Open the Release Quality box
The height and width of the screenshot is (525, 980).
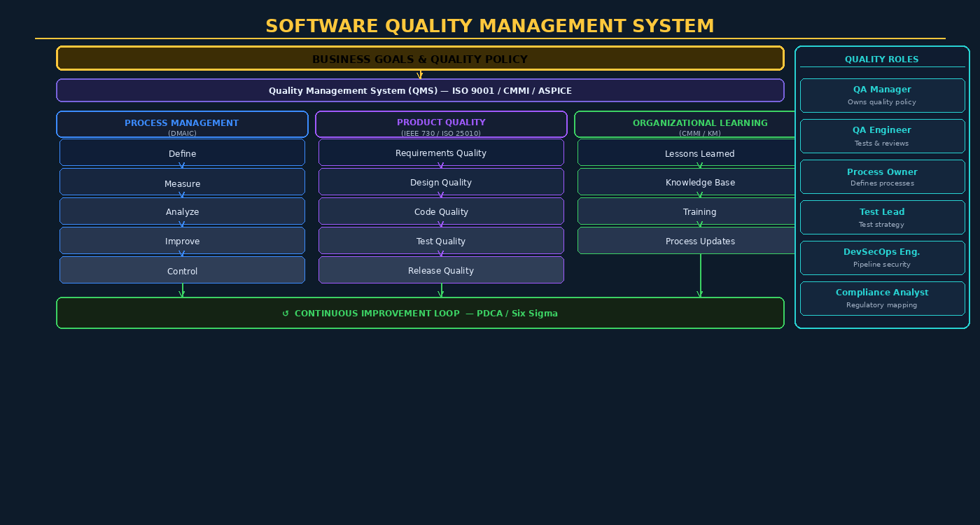pyautogui.click(x=441, y=270)
